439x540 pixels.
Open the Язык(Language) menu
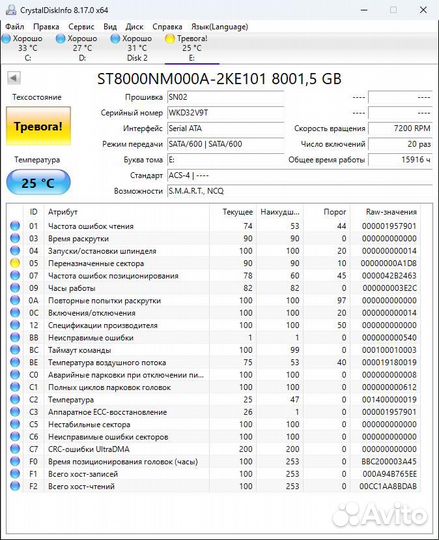pos(220,27)
